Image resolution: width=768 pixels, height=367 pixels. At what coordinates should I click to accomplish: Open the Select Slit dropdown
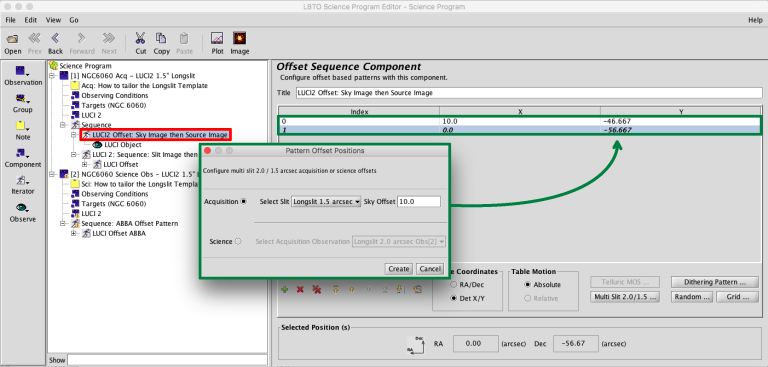coord(326,201)
